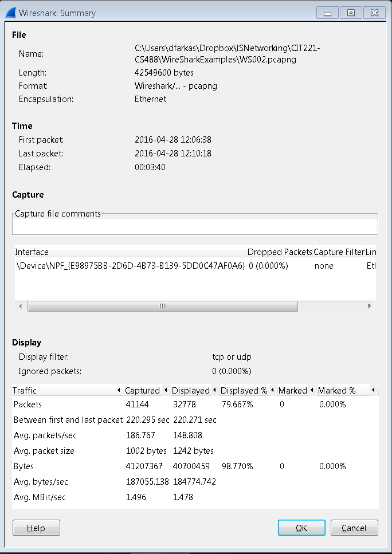
Task: Click displayed packets value 32778
Action: pos(185,404)
